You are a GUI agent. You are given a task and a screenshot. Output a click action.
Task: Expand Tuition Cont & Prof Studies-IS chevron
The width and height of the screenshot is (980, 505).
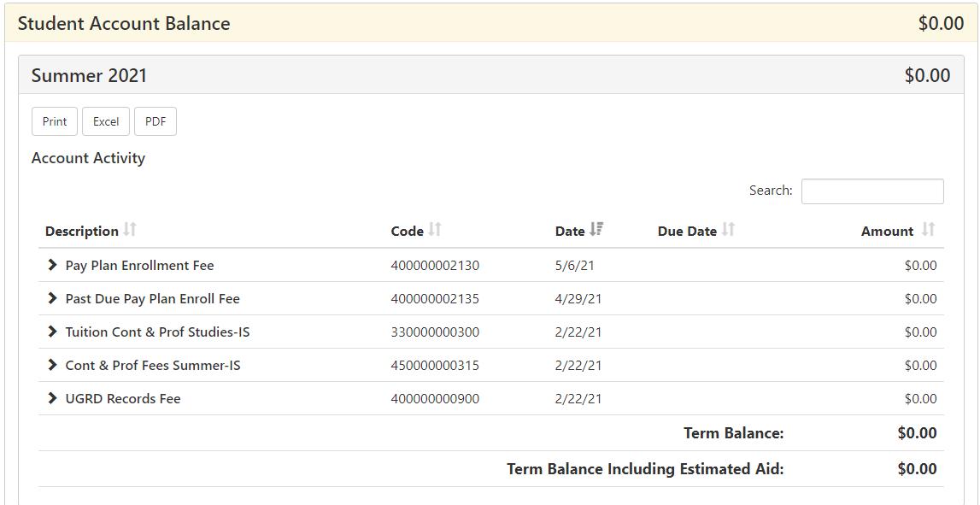pyautogui.click(x=52, y=332)
